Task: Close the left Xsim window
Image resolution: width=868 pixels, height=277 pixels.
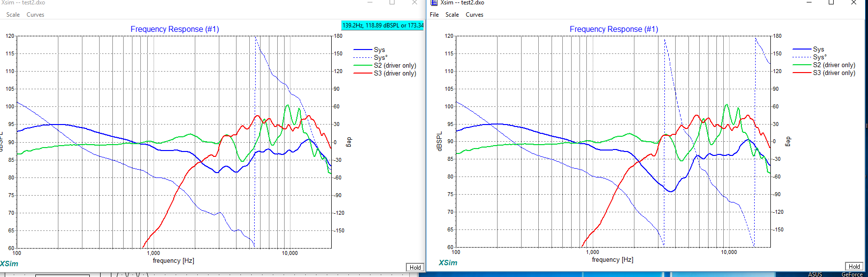Action: point(414,3)
